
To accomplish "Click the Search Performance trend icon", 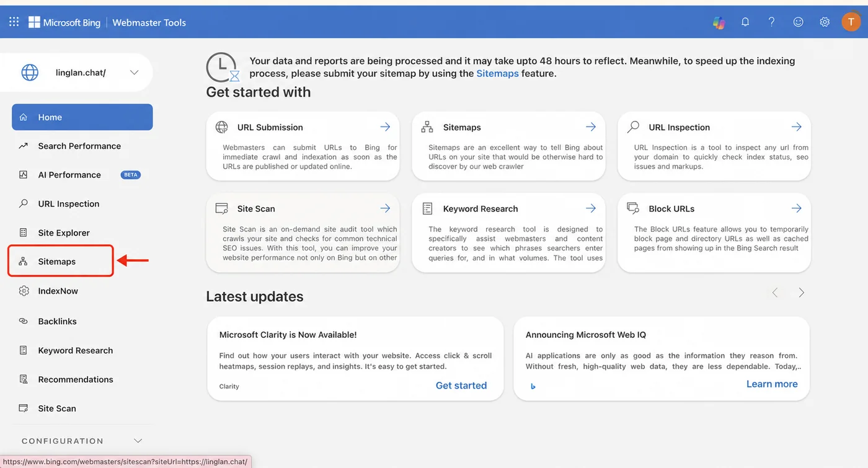I will 23,146.
